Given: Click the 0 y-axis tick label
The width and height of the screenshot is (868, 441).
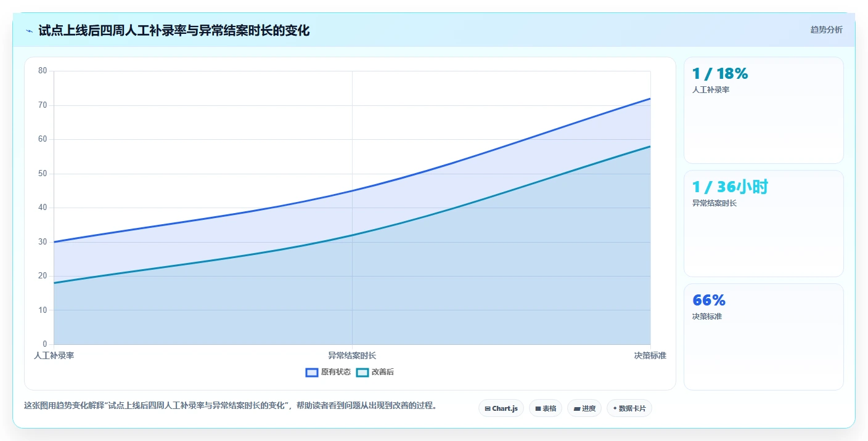Looking at the screenshot, I should pyautogui.click(x=45, y=344).
